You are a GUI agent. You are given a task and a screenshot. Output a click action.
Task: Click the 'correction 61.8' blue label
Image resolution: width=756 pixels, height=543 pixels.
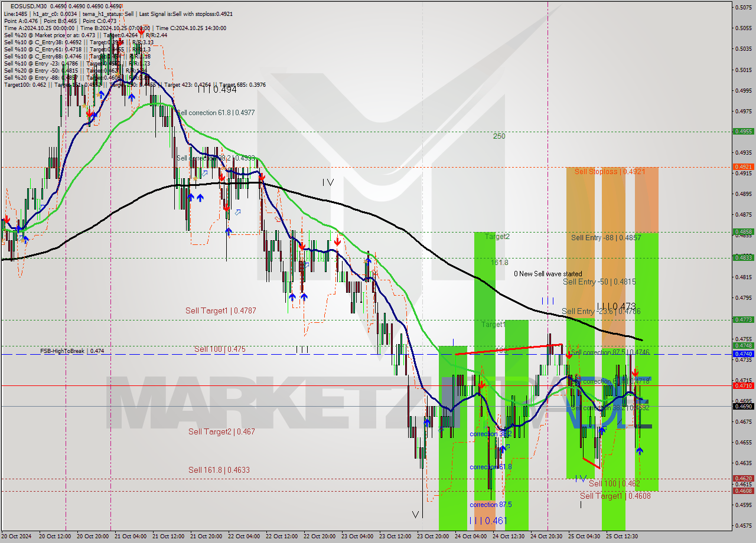click(491, 466)
